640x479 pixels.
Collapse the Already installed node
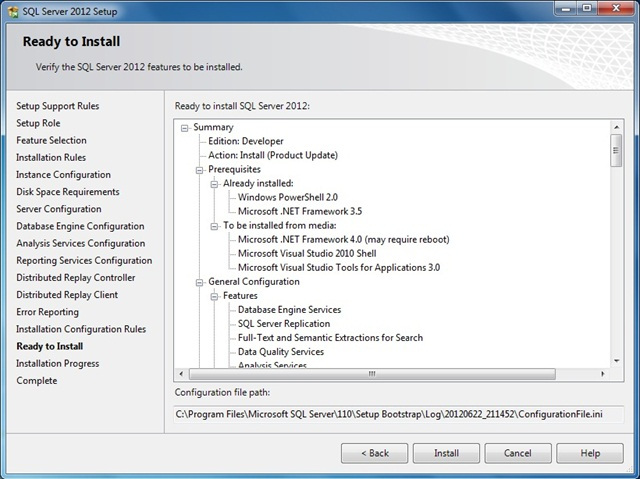point(214,184)
